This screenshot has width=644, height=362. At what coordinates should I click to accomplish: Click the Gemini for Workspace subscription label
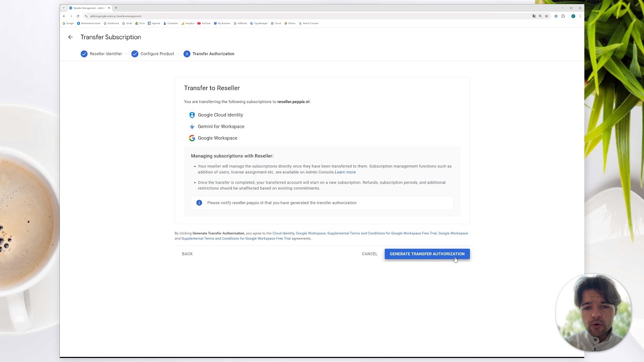tap(221, 127)
